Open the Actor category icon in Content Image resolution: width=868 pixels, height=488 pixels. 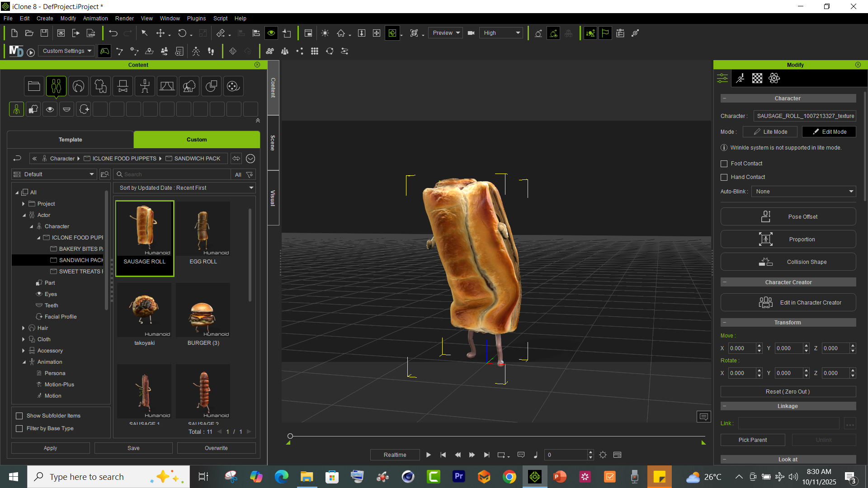(56, 86)
